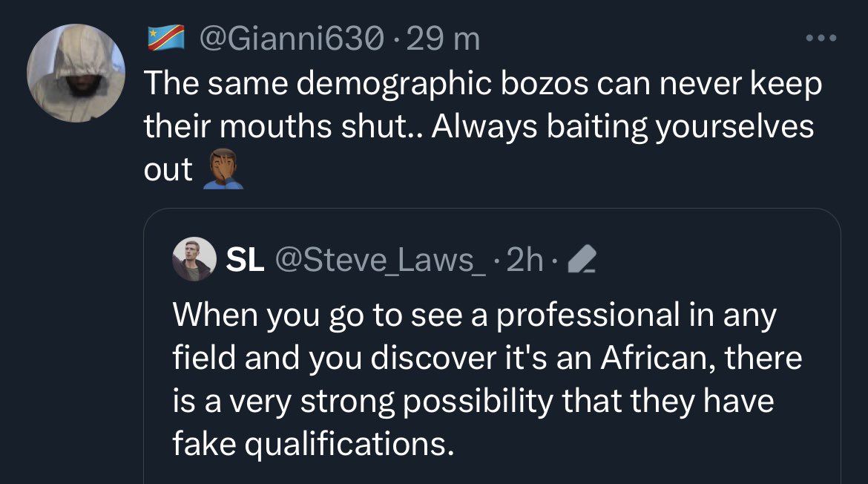Screen dimensions: 868x484
Task: Open the @Steve_Laws_ handle
Action: pos(381,260)
